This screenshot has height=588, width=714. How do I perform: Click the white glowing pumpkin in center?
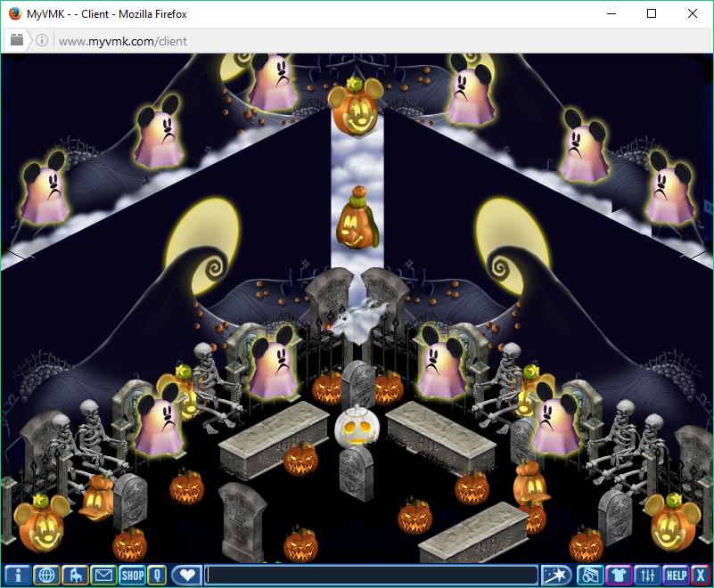click(354, 428)
